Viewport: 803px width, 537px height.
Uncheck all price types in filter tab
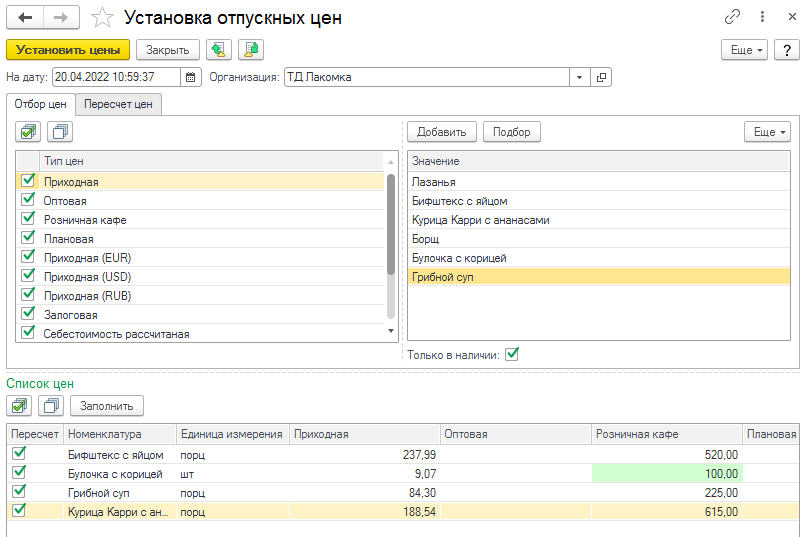pyautogui.click(x=60, y=131)
